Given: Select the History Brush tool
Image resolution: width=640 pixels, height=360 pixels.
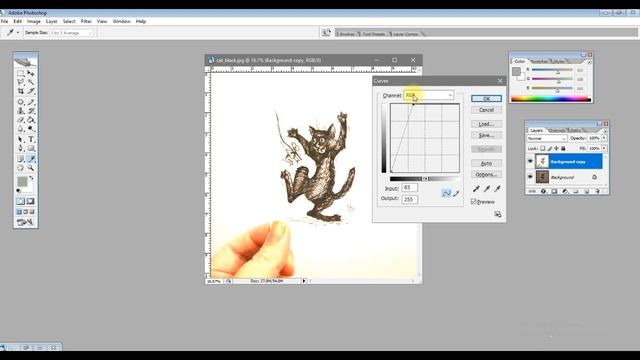Looking at the screenshot, I should coord(31,111).
